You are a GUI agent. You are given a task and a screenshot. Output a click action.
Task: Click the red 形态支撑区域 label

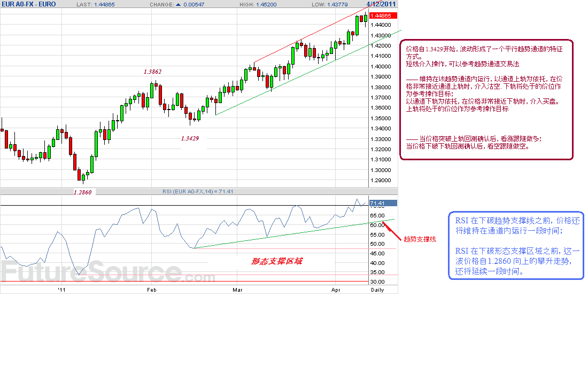[x=277, y=261]
